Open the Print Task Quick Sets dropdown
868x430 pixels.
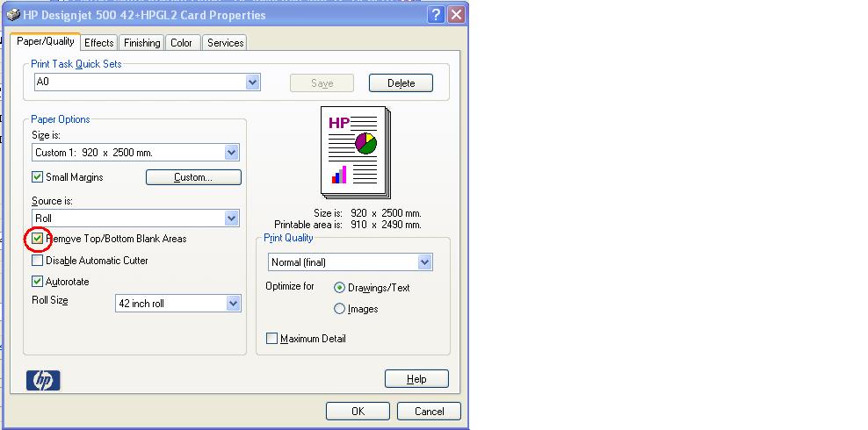click(x=253, y=82)
